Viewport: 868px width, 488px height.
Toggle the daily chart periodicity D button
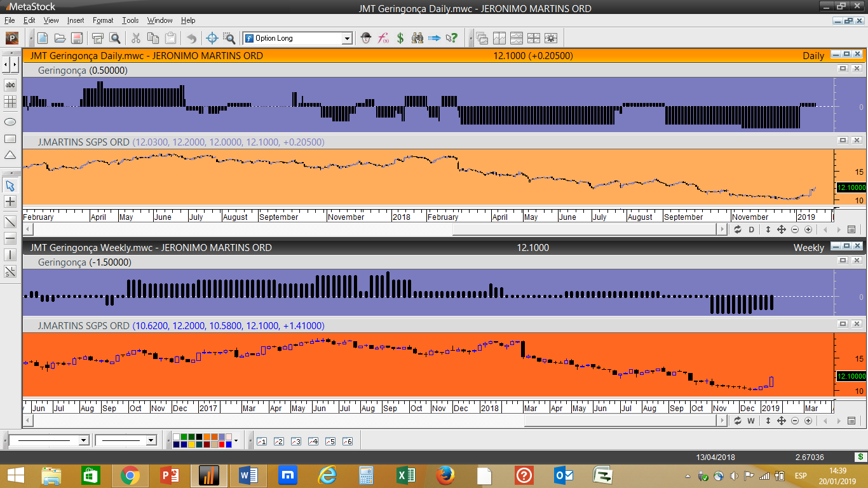click(x=751, y=229)
